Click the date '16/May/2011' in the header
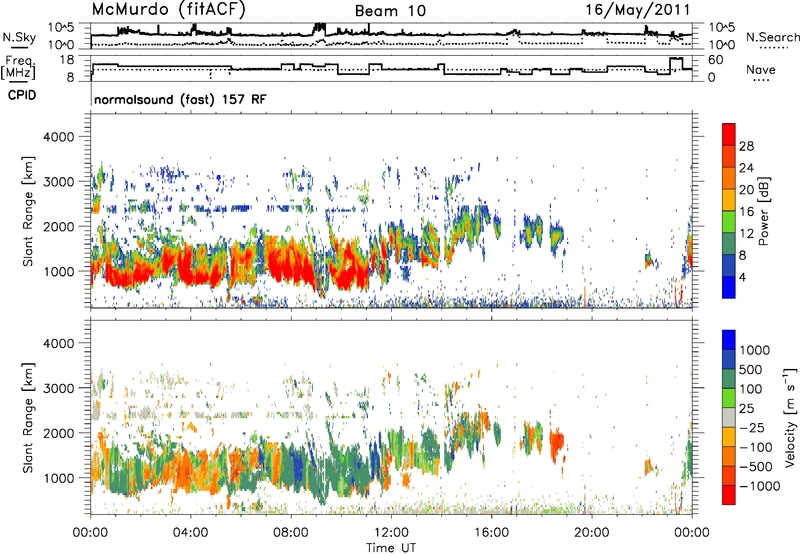 pyautogui.click(x=637, y=10)
